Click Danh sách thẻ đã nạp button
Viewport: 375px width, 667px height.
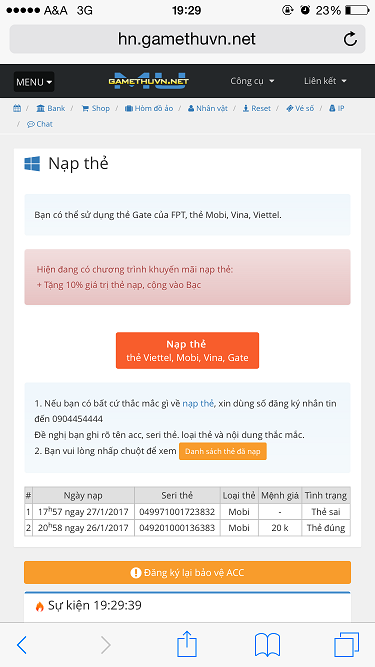click(x=223, y=451)
